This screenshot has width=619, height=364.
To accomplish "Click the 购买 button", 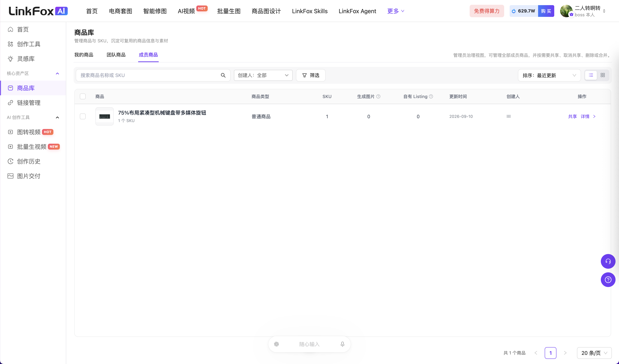I will pyautogui.click(x=546, y=11).
